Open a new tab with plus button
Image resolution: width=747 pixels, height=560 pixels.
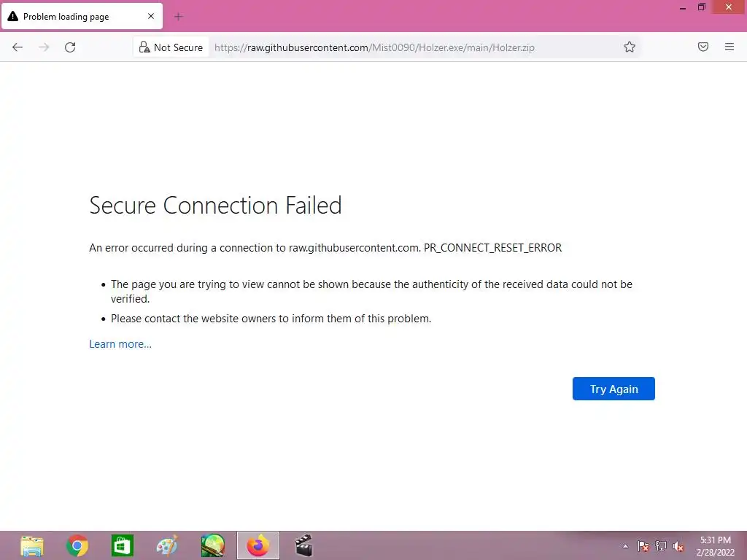178,16
